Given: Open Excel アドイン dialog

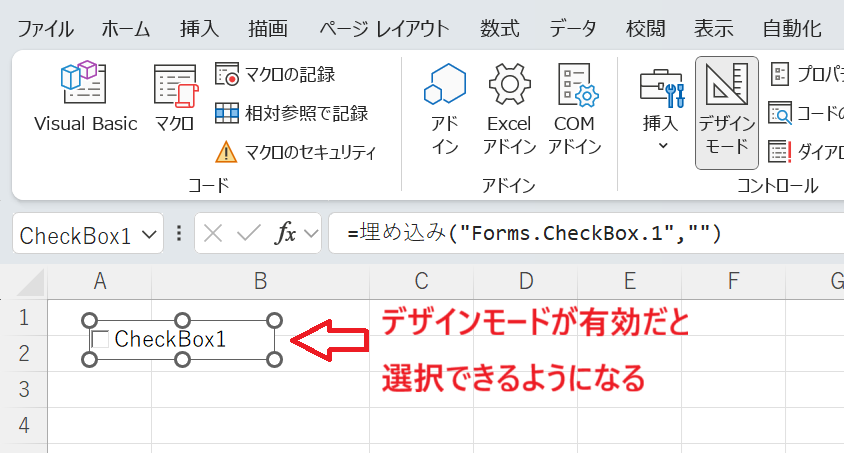Looking at the screenshot, I should pyautogui.click(x=508, y=108).
